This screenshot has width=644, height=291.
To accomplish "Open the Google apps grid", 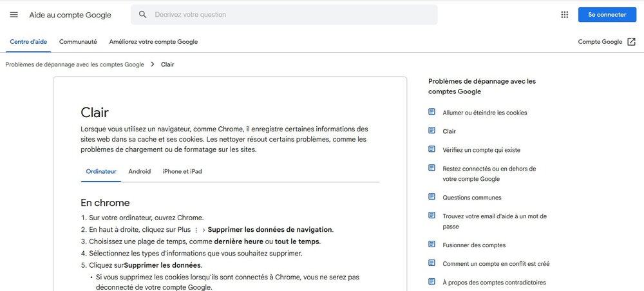I will pyautogui.click(x=565, y=15).
